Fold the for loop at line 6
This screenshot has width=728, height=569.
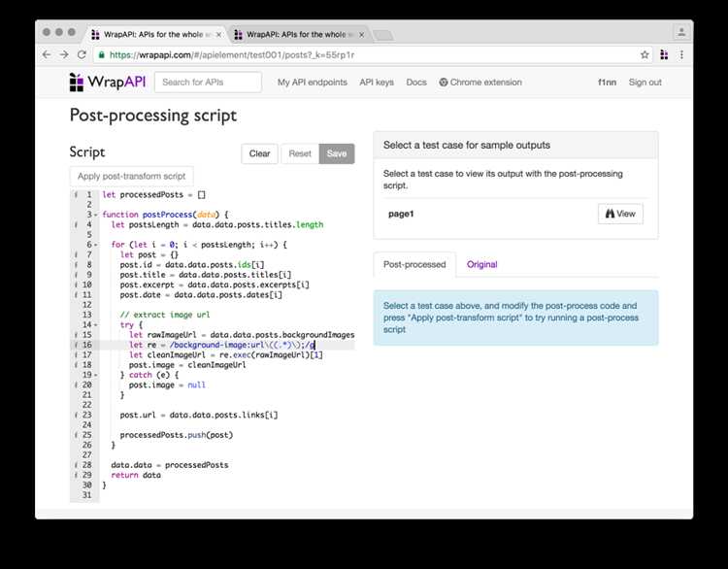(95, 245)
